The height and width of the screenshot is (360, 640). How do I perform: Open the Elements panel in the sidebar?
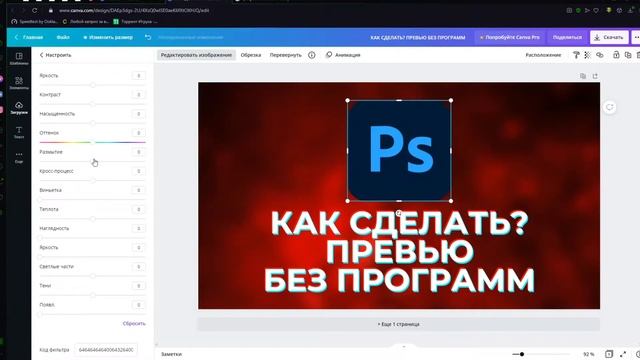click(x=19, y=83)
